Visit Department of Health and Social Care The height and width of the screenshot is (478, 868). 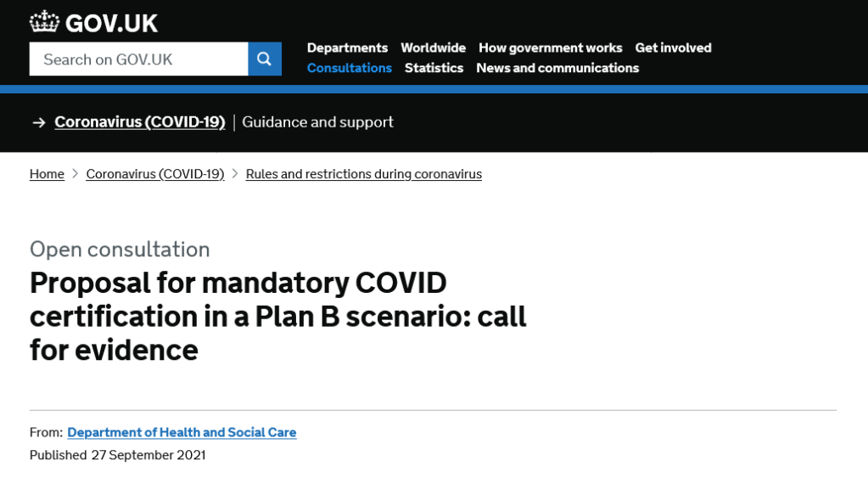coord(182,432)
